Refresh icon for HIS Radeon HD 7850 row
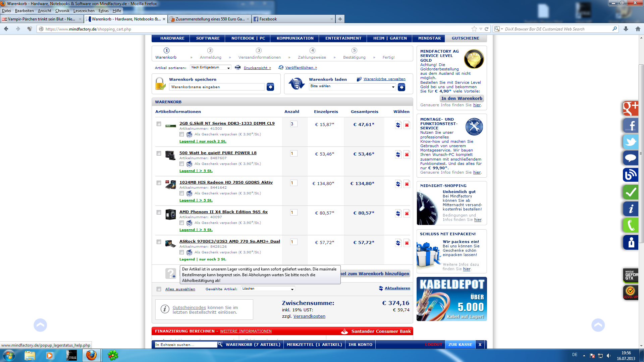 pyautogui.click(x=398, y=184)
